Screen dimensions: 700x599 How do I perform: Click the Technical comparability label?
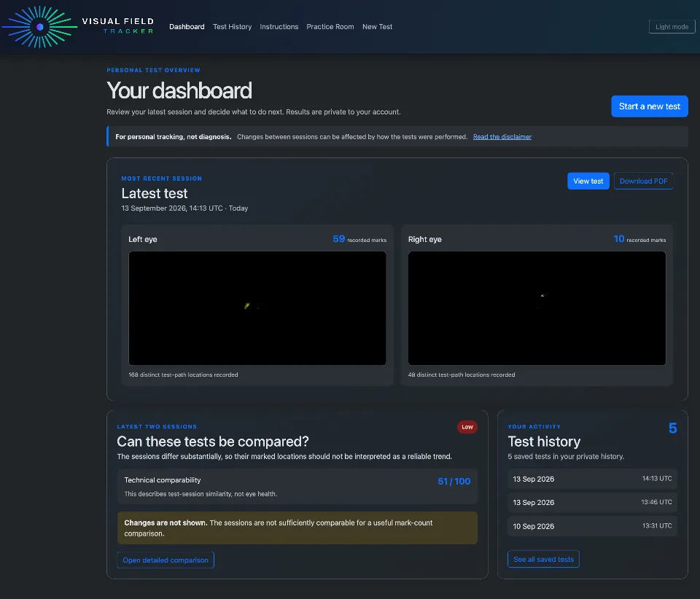[x=163, y=480]
